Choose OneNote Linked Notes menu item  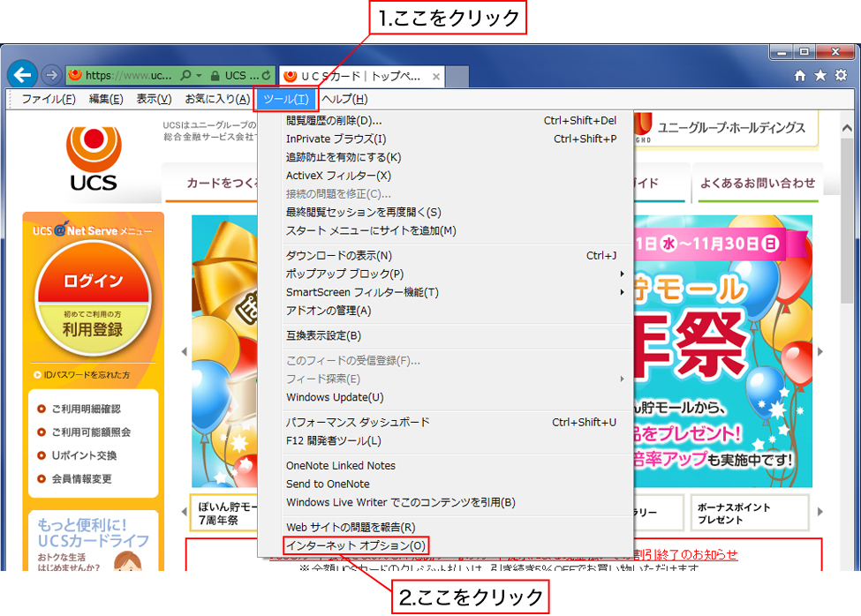pos(446,466)
